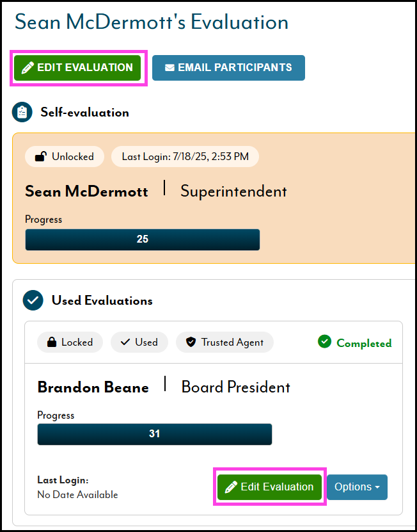417x532 pixels.
Task: Click Sean McDermott's progress bar
Action: coord(142,239)
